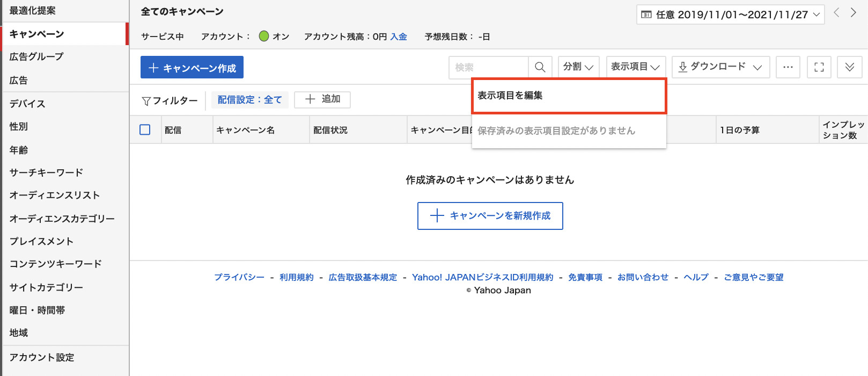The image size is (868, 376).
Task: Select 表示項目を編集 menu item
Action: (569, 96)
